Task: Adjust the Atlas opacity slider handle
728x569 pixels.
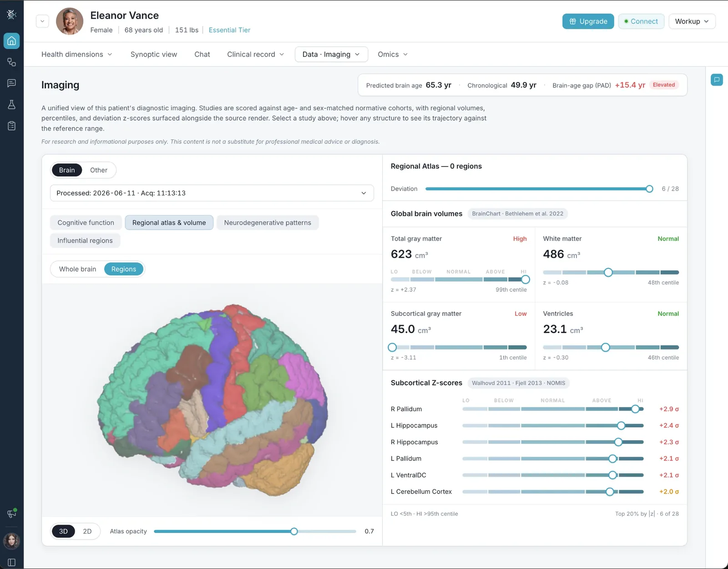Action: point(294,531)
